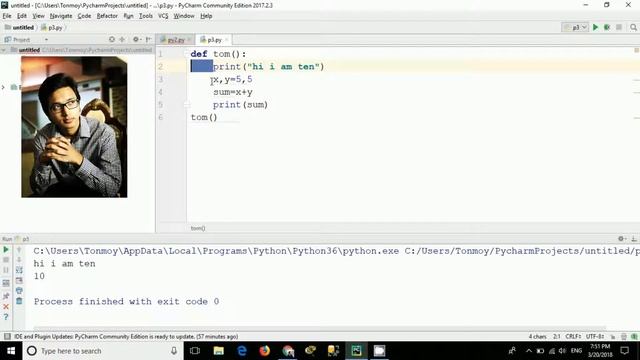
Task: Open the Help menu
Action: pyautogui.click(x=206, y=16)
